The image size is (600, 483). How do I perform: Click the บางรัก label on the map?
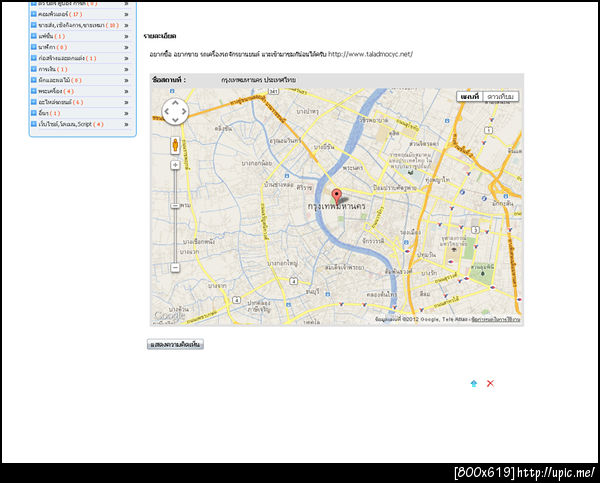coord(429,273)
